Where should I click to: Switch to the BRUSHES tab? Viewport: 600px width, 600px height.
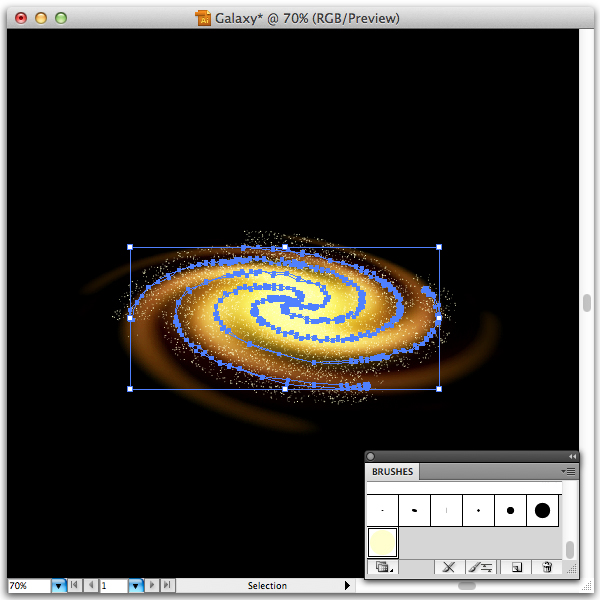(x=392, y=471)
